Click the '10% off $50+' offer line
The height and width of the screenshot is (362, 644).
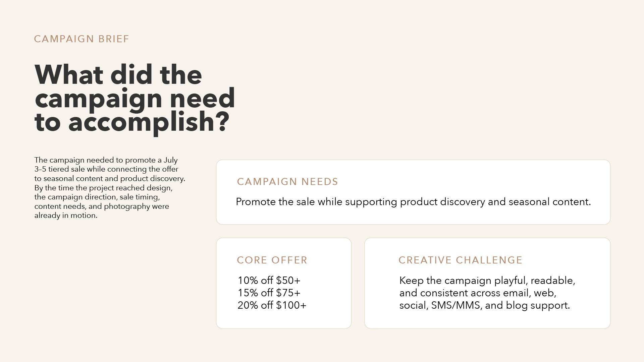point(269,280)
